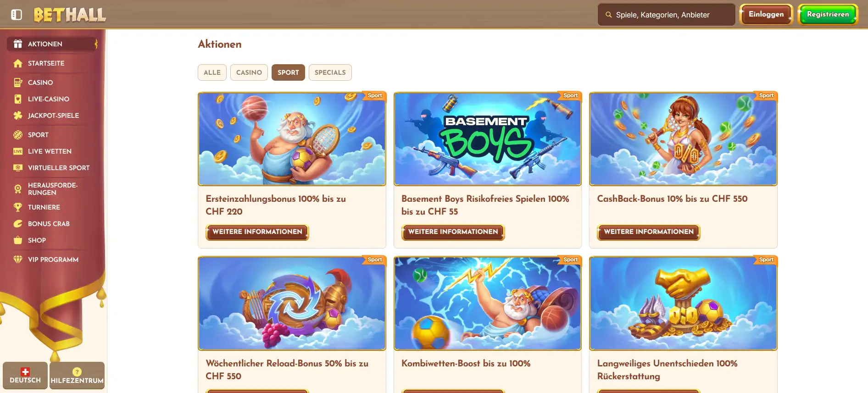The width and height of the screenshot is (868, 393).
Task: Open the Shop bag icon
Action: [x=18, y=240]
